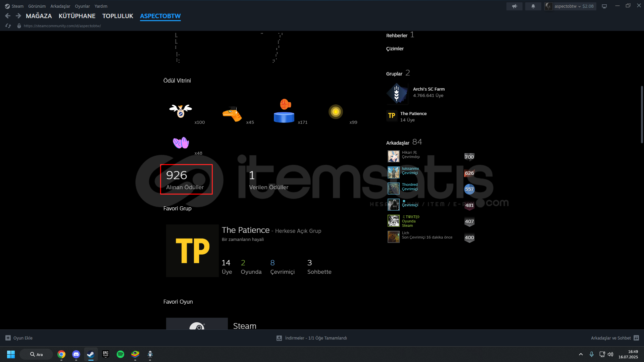Open Discord from the taskbar
Viewport: 644px width, 362px height.
[76, 354]
